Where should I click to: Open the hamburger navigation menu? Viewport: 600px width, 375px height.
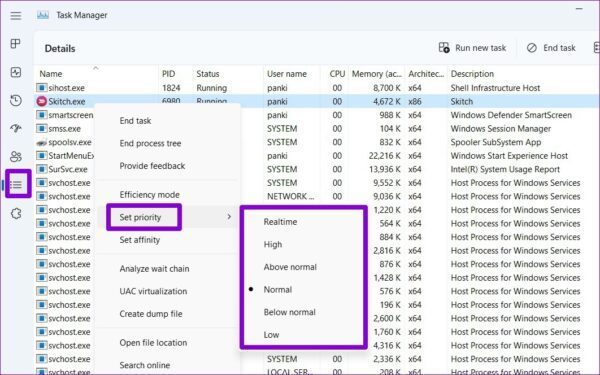(x=16, y=16)
